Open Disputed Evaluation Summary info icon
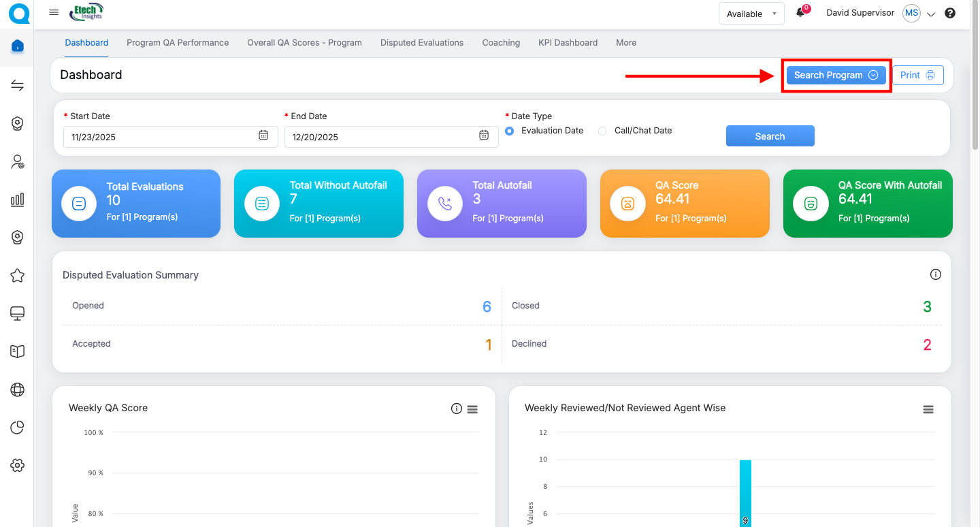 935,274
